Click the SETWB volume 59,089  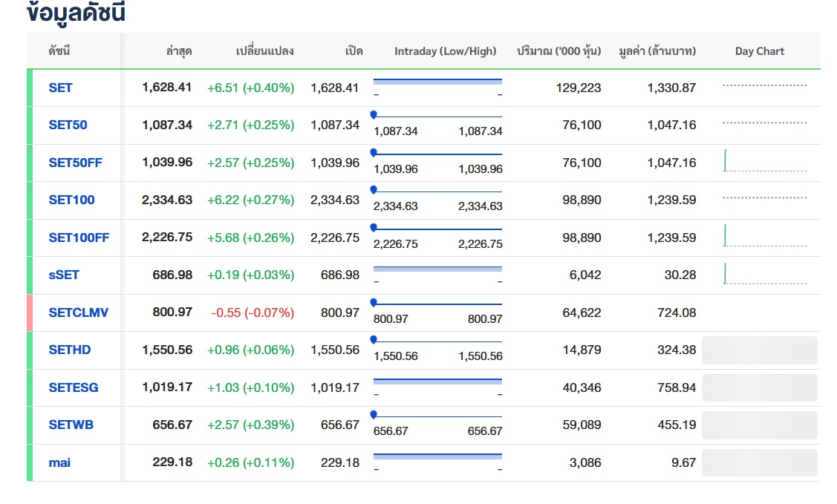[x=582, y=425]
